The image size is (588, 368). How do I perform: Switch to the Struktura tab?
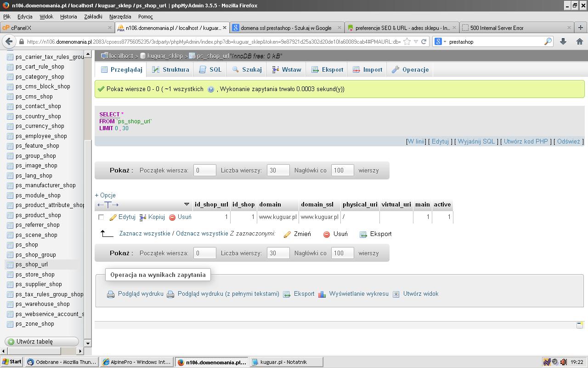tap(170, 69)
